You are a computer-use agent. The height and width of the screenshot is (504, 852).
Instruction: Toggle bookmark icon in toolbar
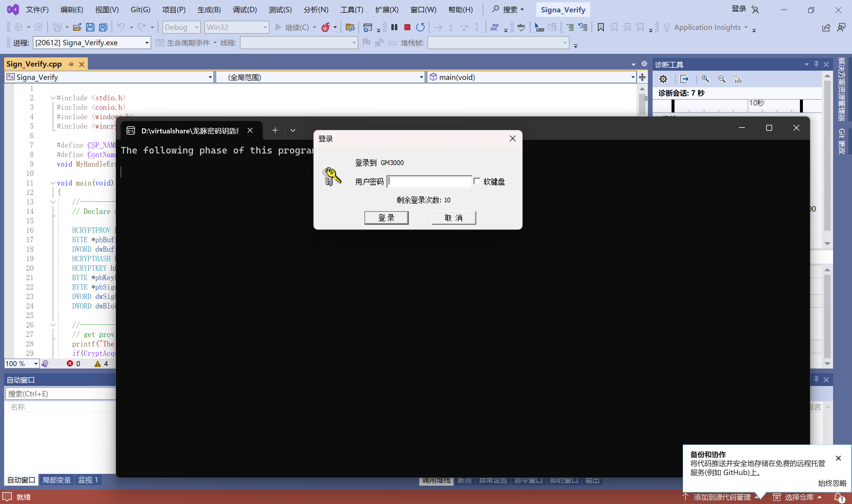click(x=600, y=27)
